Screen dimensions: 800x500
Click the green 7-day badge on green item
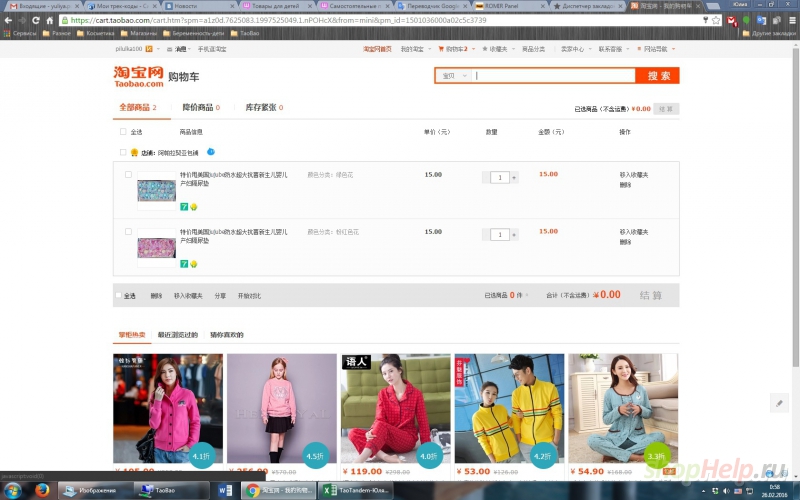coord(184,207)
